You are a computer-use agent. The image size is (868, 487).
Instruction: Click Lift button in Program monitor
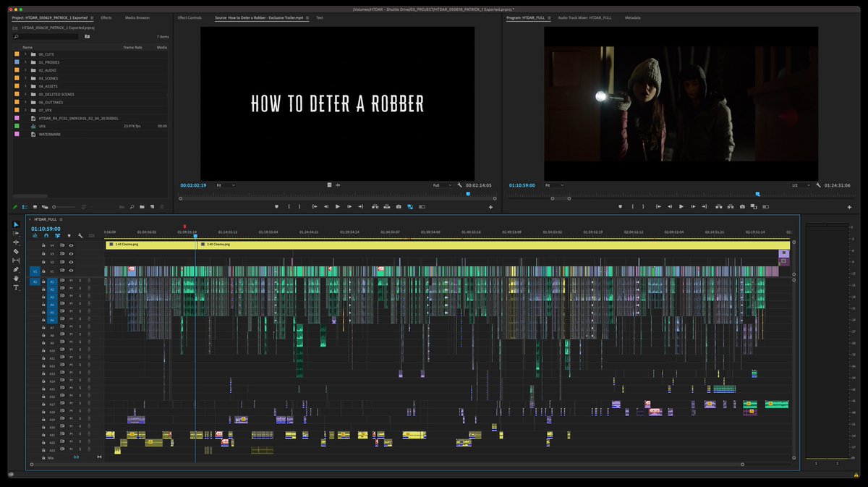pyautogui.click(x=719, y=206)
